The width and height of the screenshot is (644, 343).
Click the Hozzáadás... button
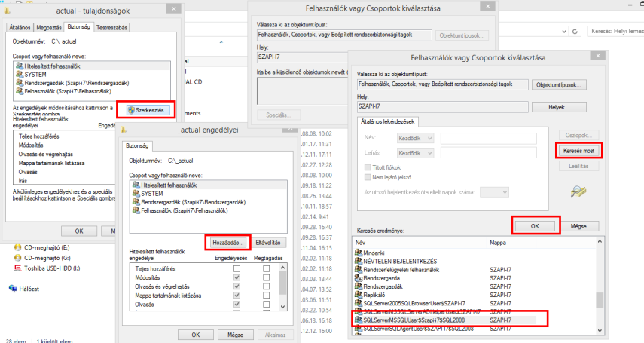tap(227, 243)
